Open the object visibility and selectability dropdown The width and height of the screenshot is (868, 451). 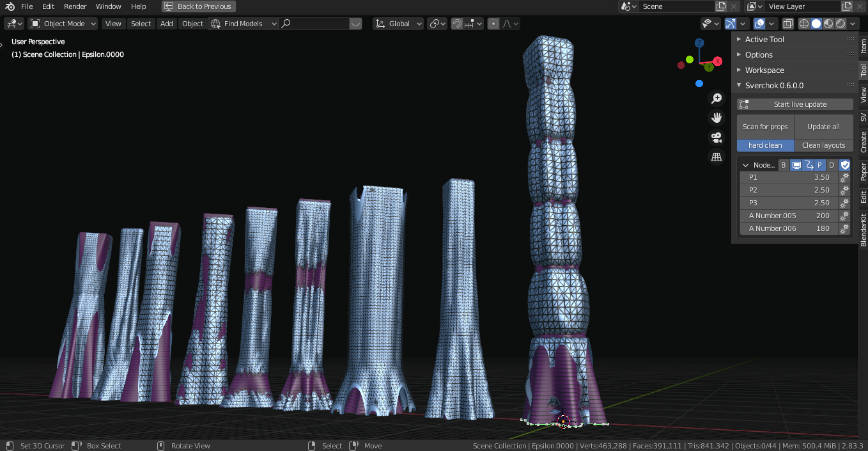711,24
